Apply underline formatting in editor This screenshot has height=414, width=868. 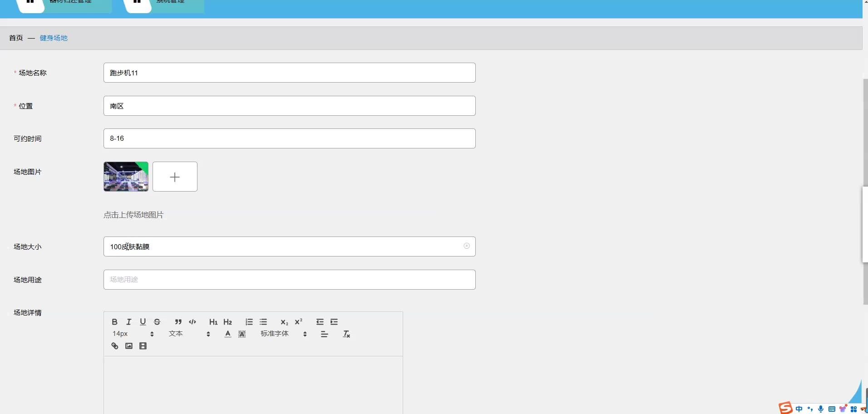tap(143, 322)
